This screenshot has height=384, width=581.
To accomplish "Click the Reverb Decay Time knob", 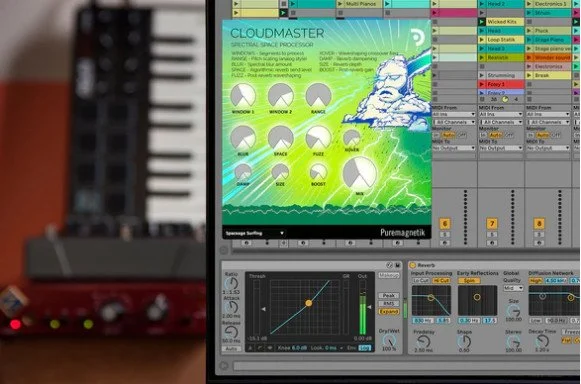I will [542, 341].
